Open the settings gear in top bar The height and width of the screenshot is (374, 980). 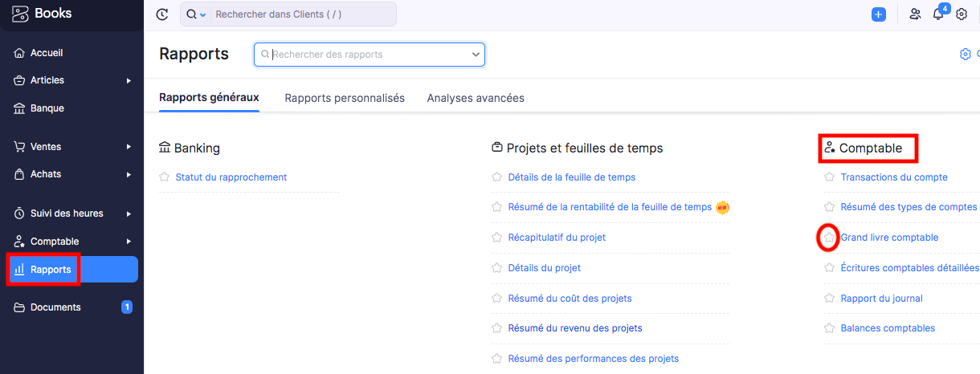point(962,14)
